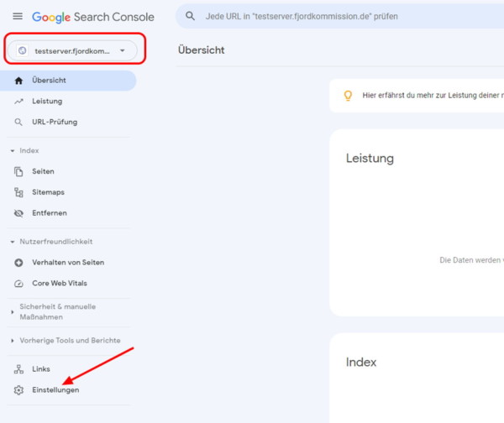The width and height of the screenshot is (504, 423).
Task: Click the Google Search Console logo
Action: click(93, 17)
